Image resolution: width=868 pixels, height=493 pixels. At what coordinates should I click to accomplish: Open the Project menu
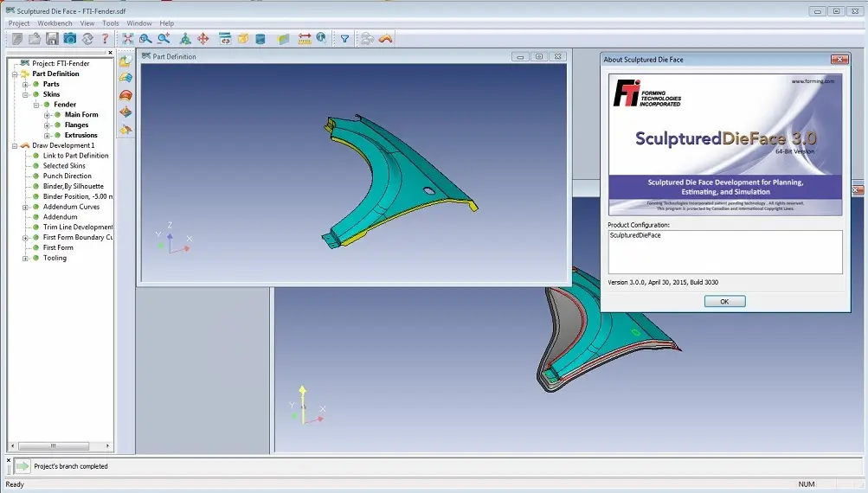pyautogui.click(x=19, y=23)
